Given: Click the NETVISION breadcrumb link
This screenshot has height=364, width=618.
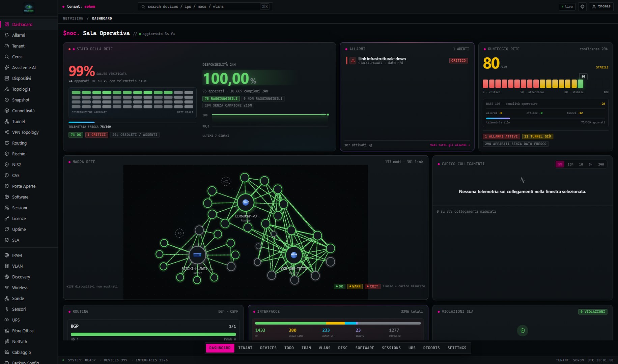Looking at the screenshot, I should pos(73,19).
